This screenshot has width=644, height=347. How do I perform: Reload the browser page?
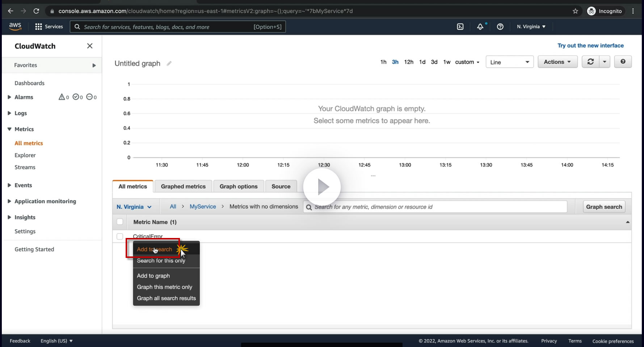point(36,11)
